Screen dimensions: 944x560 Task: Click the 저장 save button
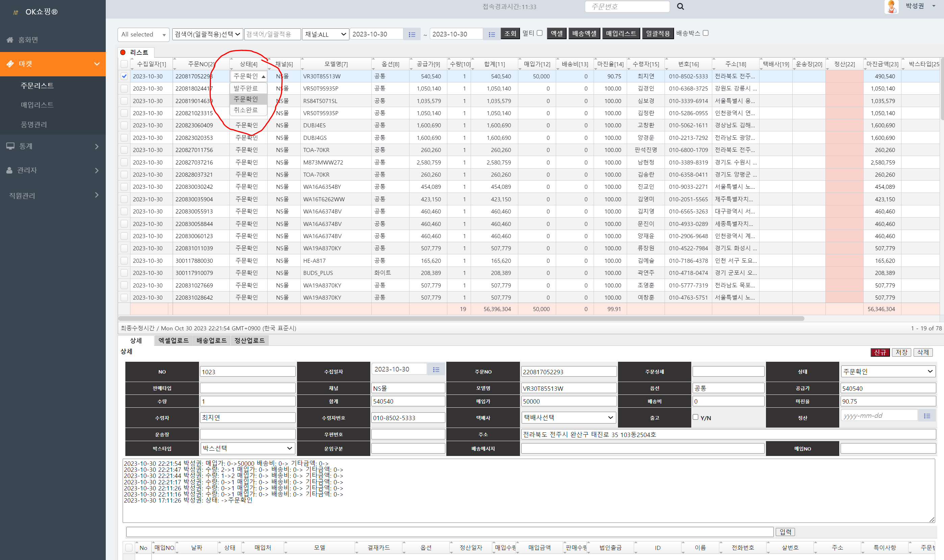tap(901, 352)
